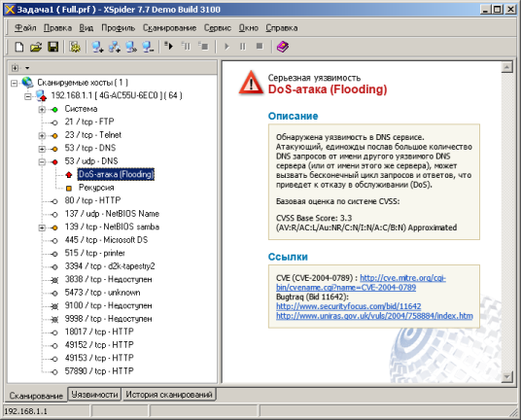
Task: Expand the 23 / tcp - Telnet node
Action: coord(42,135)
